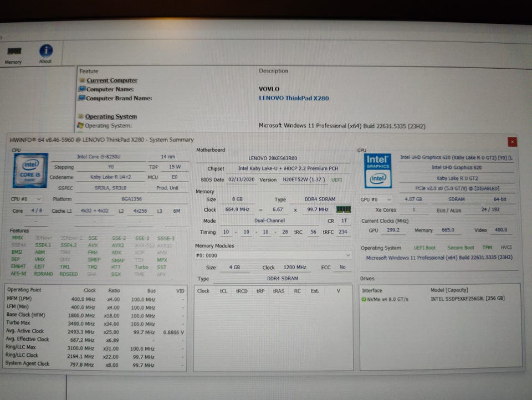Open the About info icon
Screen dimensions: 532x400
(46, 54)
